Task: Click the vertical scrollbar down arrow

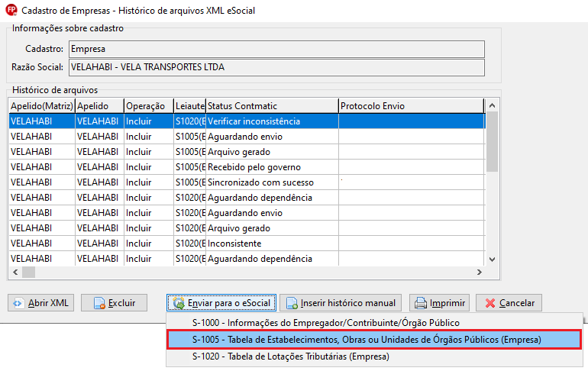Action: (x=493, y=260)
